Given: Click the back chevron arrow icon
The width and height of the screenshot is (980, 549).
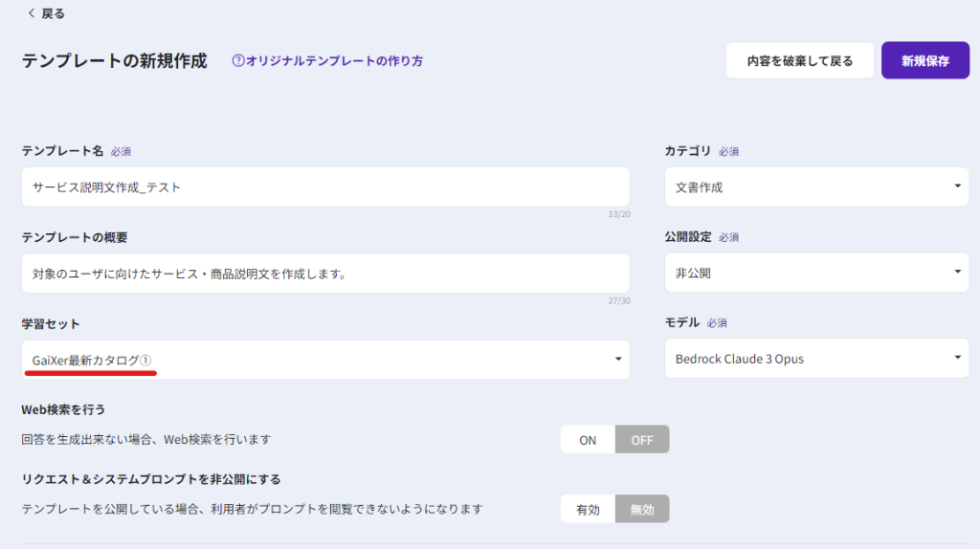Looking at the screenshot, I should pyautogui.click(x=31, y=13).
